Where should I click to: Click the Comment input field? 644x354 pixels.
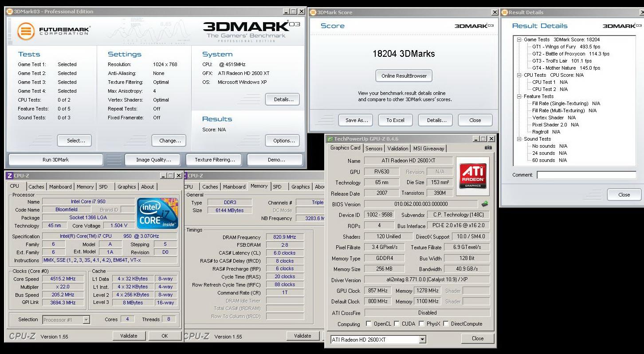click(586, 175)
